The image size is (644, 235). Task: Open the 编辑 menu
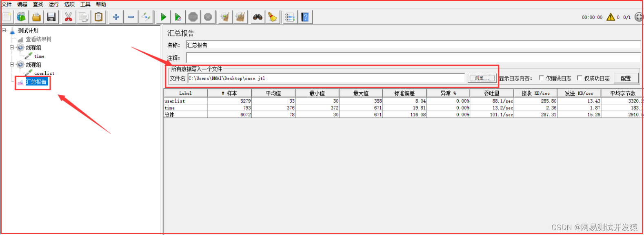click(22, 4)
